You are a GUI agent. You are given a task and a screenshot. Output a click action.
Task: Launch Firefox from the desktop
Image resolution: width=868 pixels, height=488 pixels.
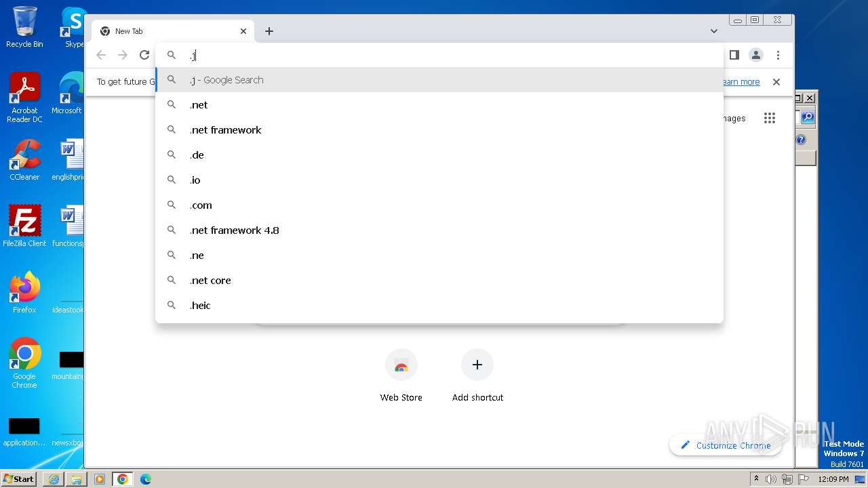click(24, 292)
